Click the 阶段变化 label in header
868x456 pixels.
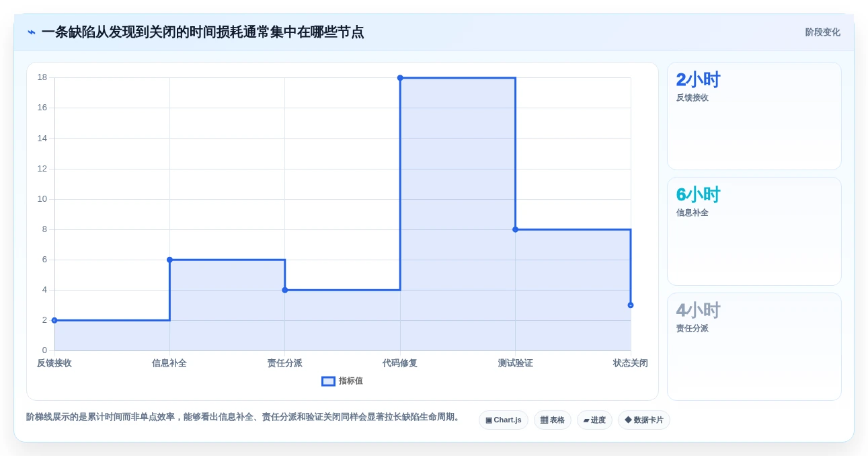tap(823, 32)
